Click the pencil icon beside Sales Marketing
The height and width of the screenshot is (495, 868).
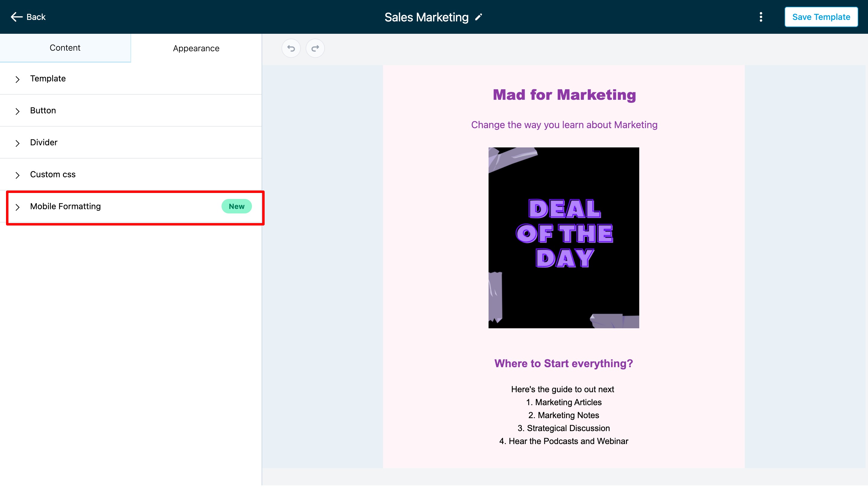click(479, 17)
